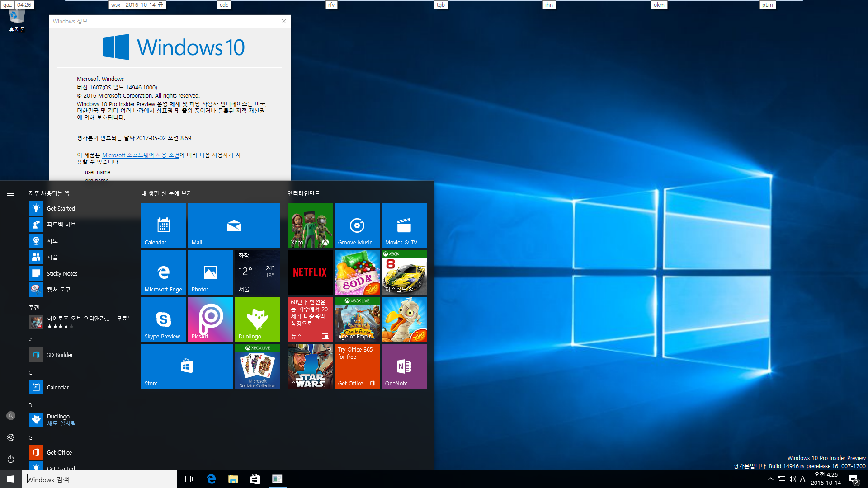Open the Mail tile

click(234, 225)
